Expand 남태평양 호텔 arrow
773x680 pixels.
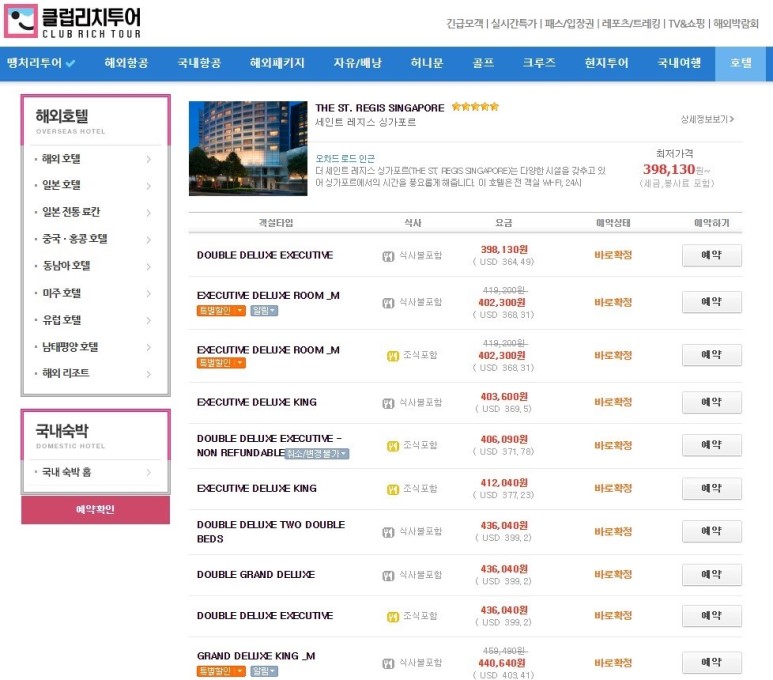[148, 347]
